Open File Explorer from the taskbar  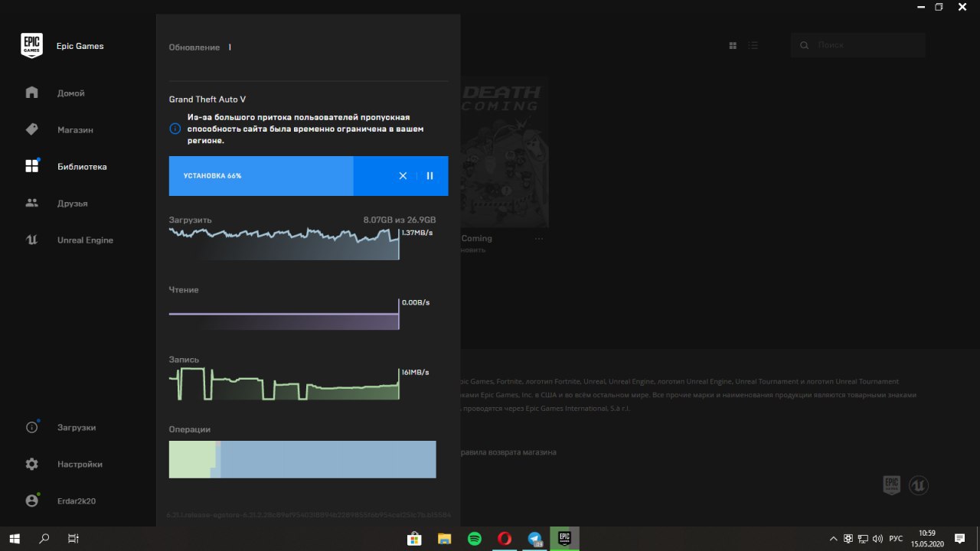pyautogui.click(x=444, y=539)
